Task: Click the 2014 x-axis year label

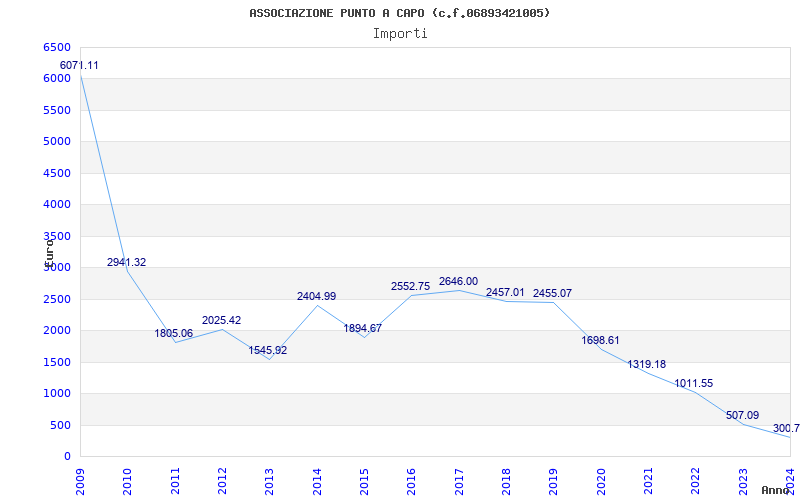Action: click(317, 482)
